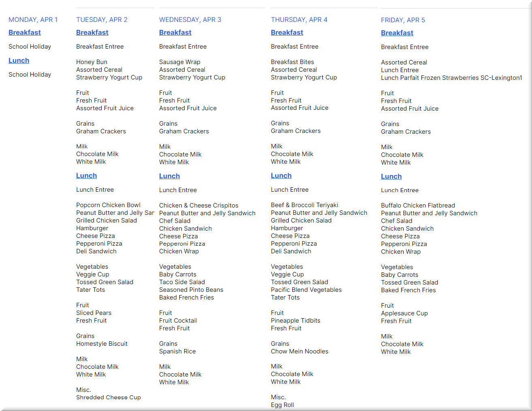The height and width of the screenshot is (411, 532).
Task: Open Friday's Breakfast link
Action: tap(397, 33)
